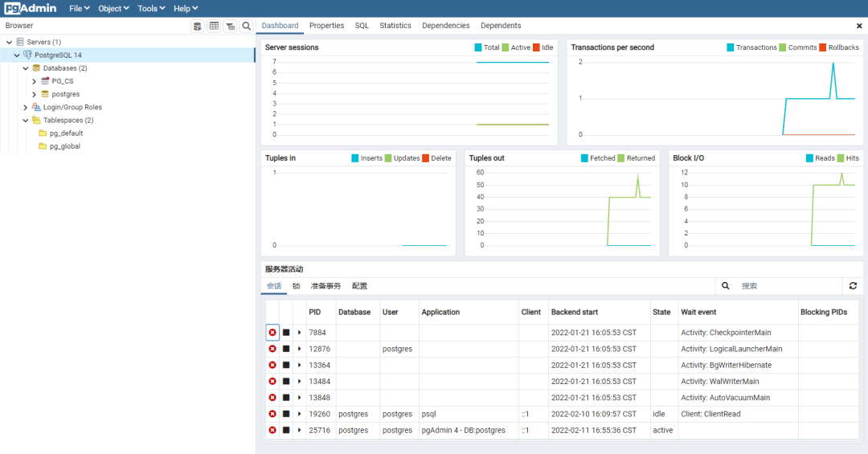Switch to the Properties tab
The image size is (868, 454).
[x=326, y=26]
